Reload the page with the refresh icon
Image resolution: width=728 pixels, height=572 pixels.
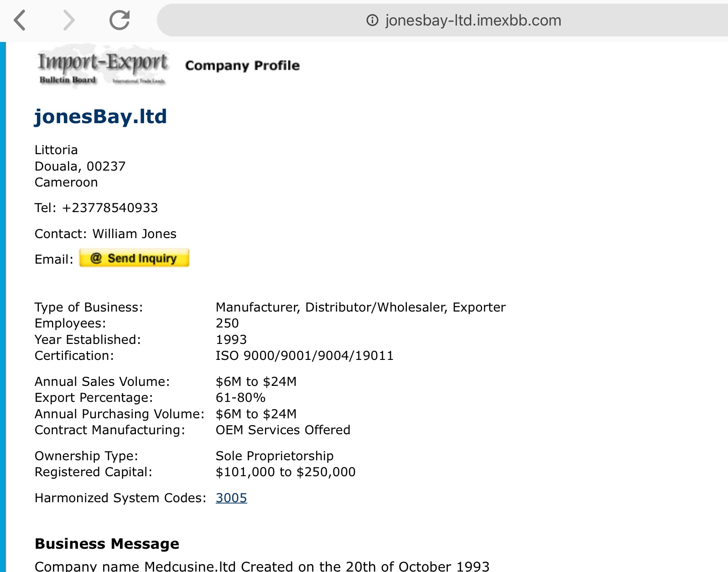click(x=120, y=21)
